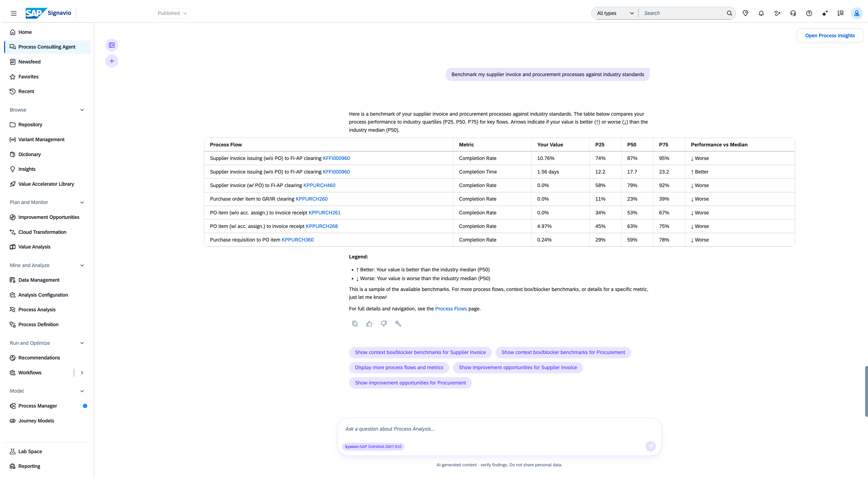This screenshot has width=868, height=488.
Task: Open Favorites in sidebar
Action: tap(47, 76)
